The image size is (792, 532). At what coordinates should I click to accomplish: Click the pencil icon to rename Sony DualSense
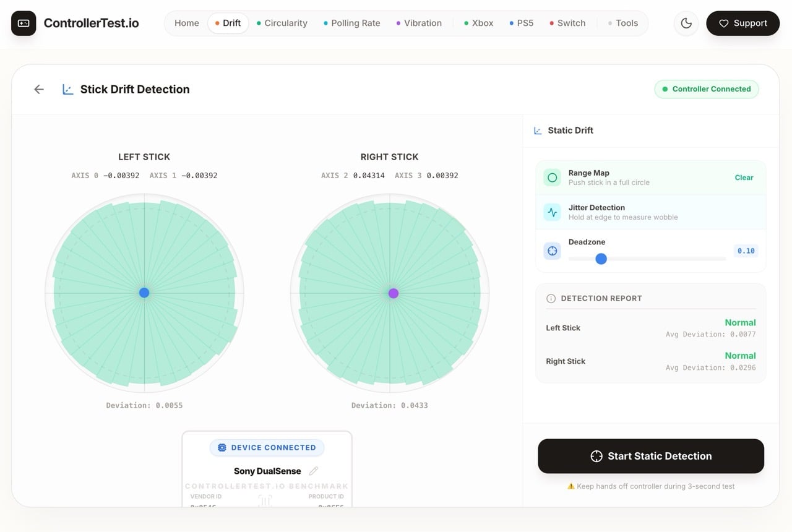(x=314, y=471)
